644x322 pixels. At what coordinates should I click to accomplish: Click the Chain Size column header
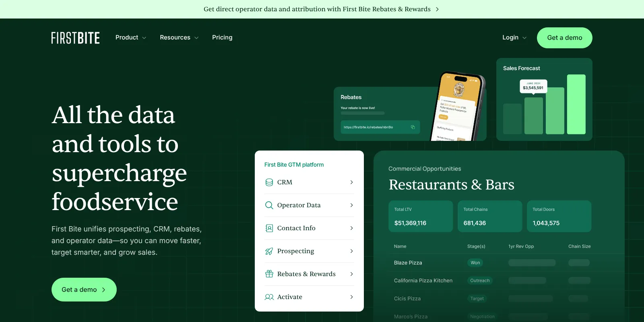point(580,246)
